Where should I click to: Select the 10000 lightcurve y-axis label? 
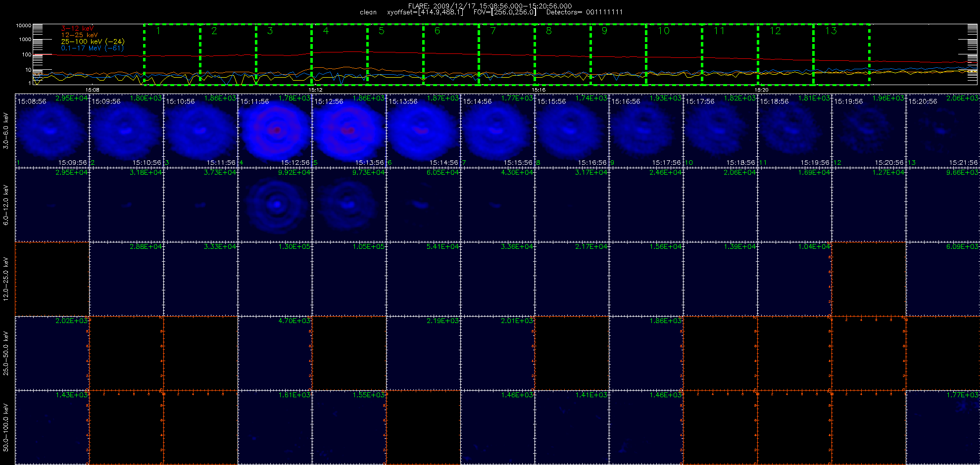tap(23, 25)
